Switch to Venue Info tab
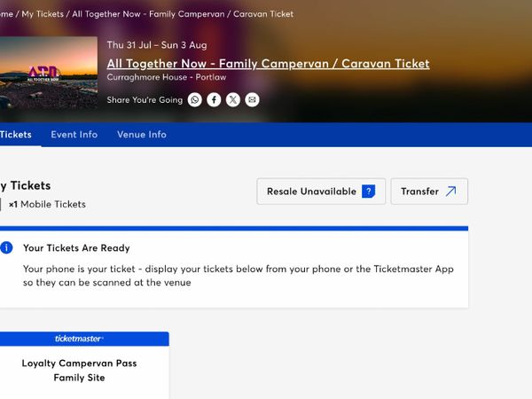532x399 pixels. tap(142, 135)
